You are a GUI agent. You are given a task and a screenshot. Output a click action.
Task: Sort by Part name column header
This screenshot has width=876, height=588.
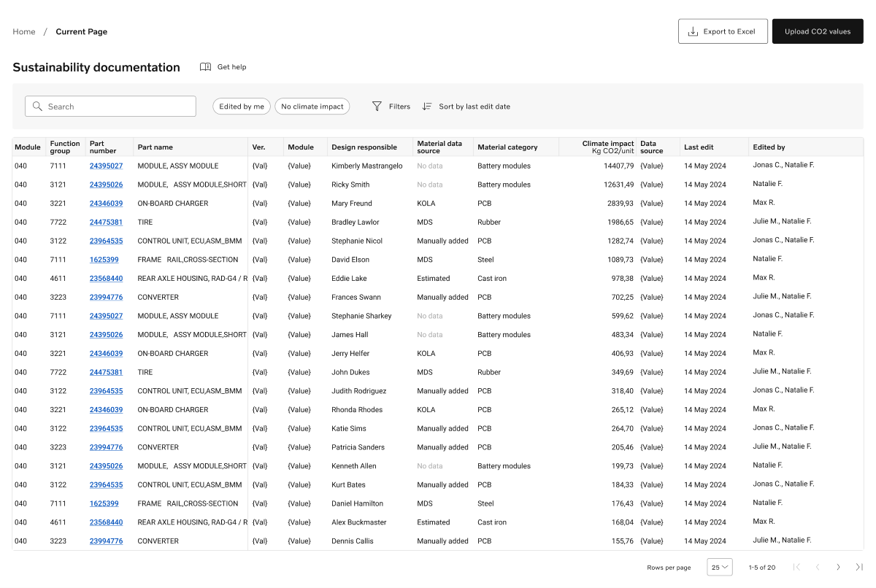[x=155, y=147]
